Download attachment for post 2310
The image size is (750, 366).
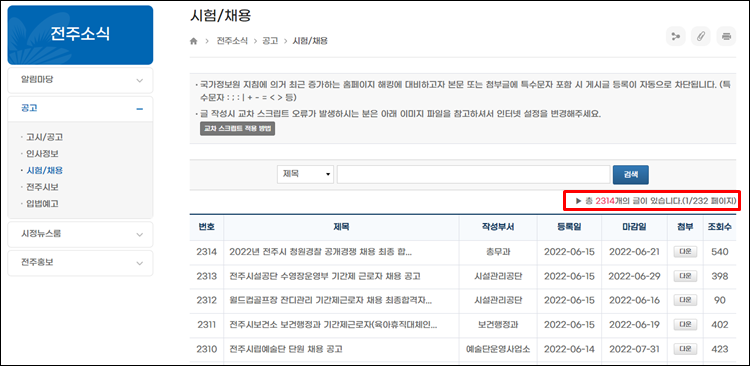point(685,349)
